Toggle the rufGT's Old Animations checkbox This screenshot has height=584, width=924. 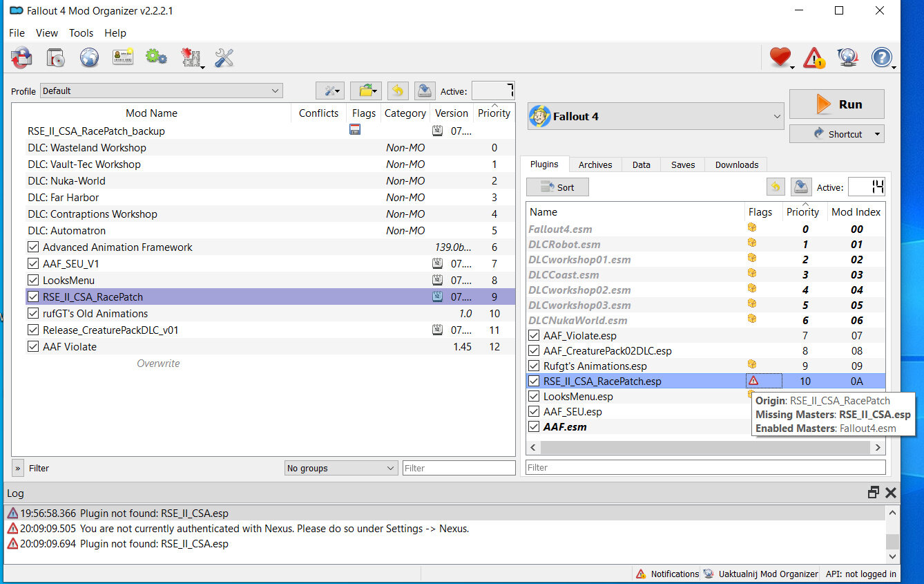(x=33, y=313)
